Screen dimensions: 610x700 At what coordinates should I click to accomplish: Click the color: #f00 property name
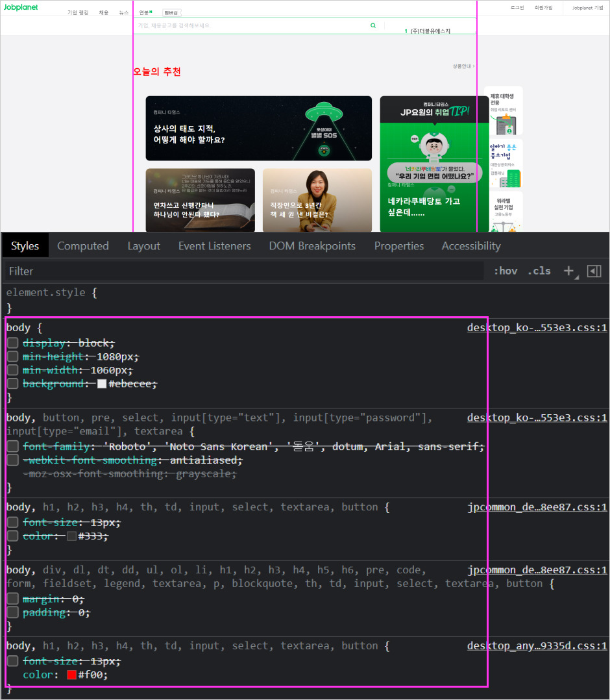tap(38, 675)
